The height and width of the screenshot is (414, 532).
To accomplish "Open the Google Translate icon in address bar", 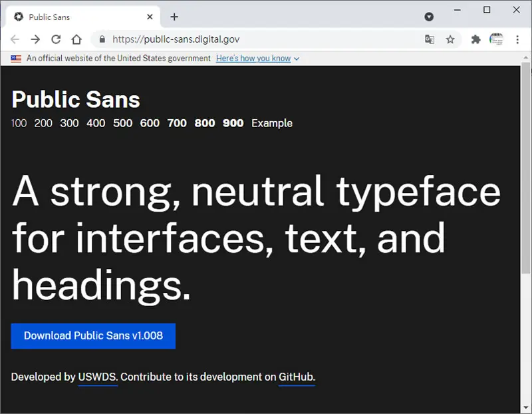I will (430, 39).
